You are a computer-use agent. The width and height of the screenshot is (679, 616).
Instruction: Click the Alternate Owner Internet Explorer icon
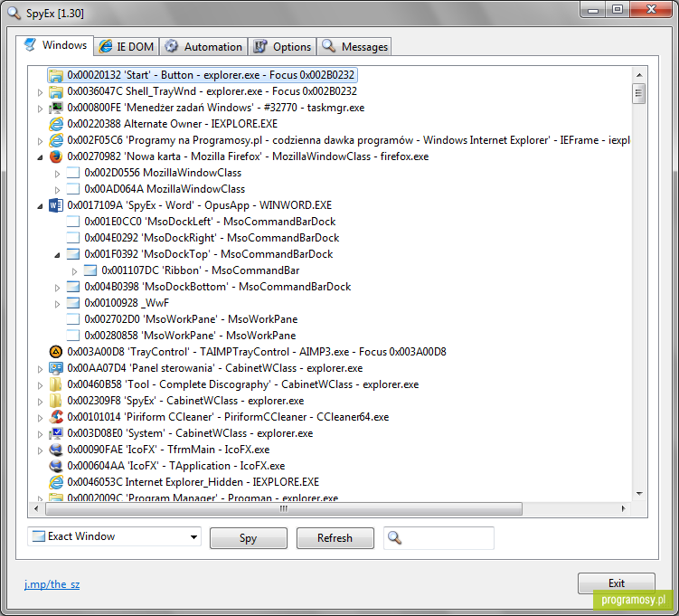click(56, 124)
